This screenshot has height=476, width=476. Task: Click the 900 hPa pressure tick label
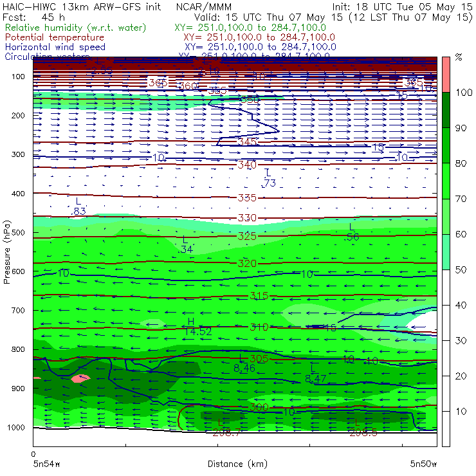point(18,389)
